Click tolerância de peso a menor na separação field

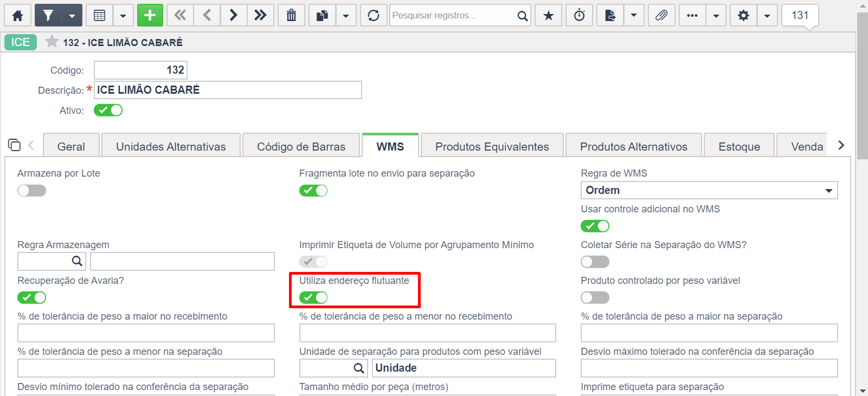coord(146,368)
